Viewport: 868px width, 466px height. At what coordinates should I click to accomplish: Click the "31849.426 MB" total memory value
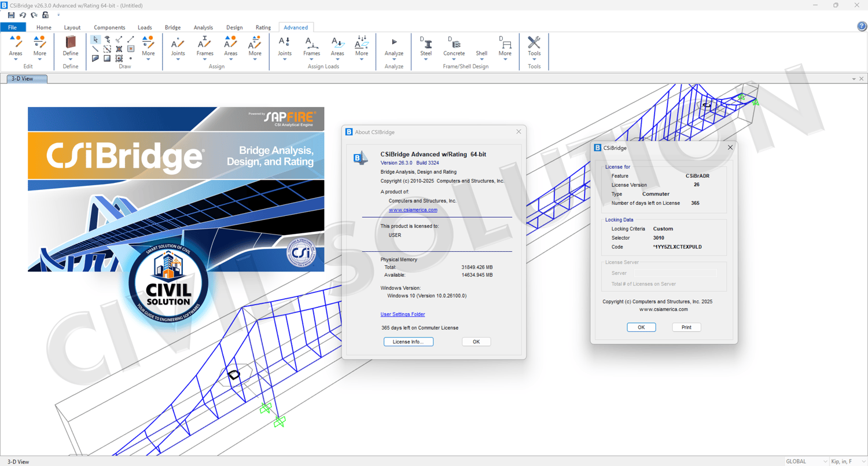(x=477, y=267)
